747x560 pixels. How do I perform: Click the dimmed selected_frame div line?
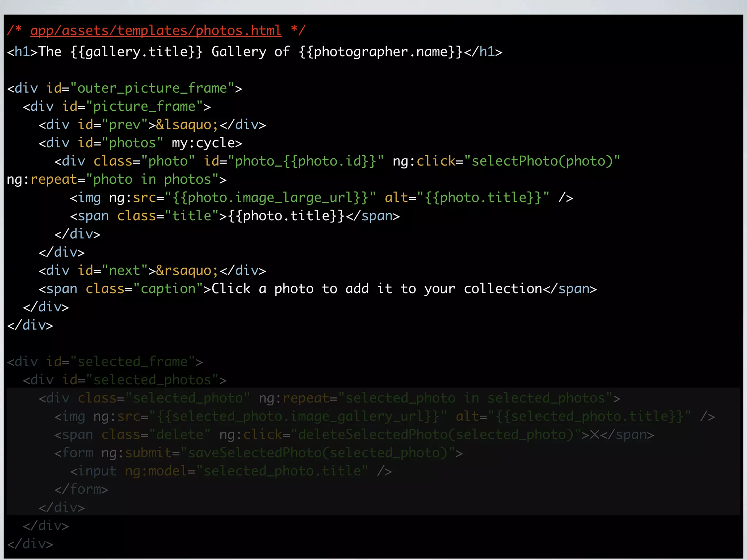105,362
